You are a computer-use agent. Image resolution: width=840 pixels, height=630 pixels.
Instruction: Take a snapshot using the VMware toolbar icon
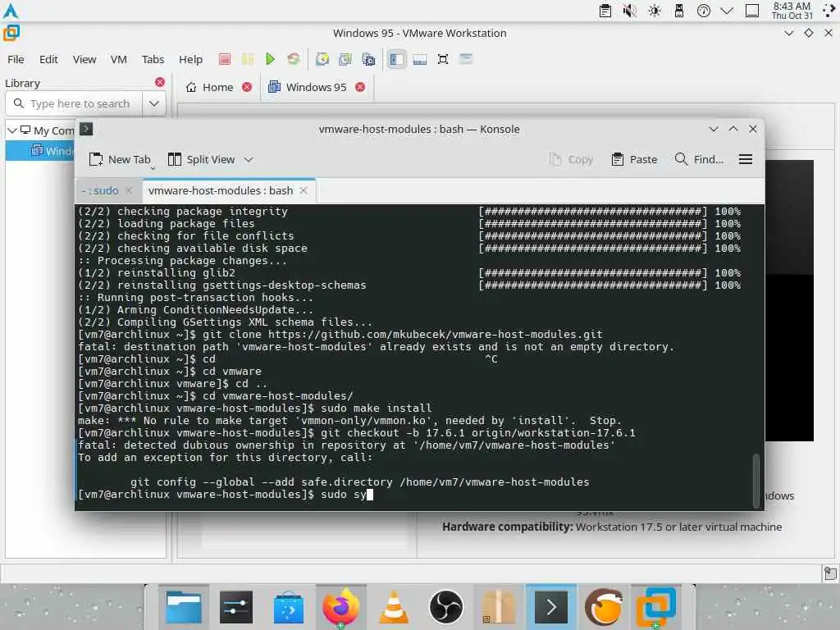click(322, 59)
